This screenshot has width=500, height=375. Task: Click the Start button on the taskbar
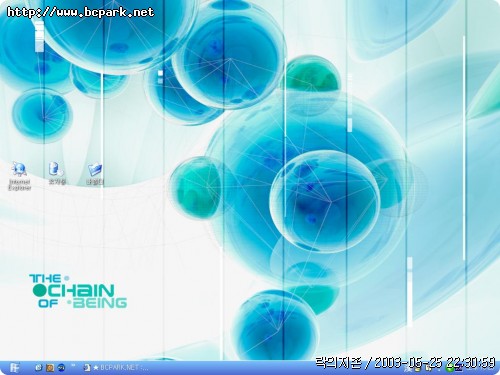[14, 368]
